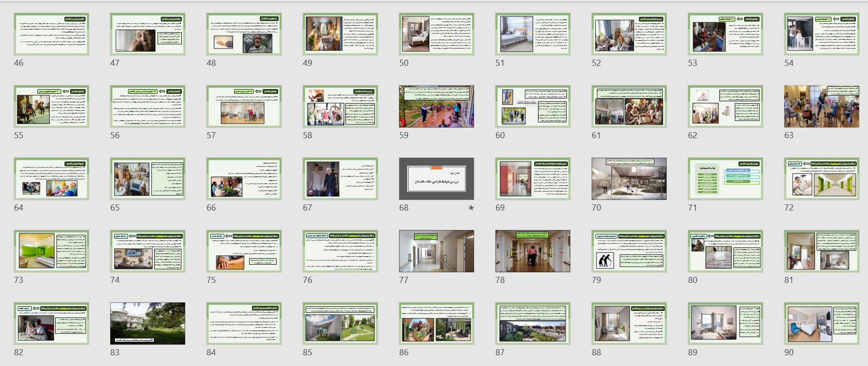Screen dimensions: 868x366
Task: Open slide 83 showing building behind trees
Action: pyautogui.click(x=147, y=324)
